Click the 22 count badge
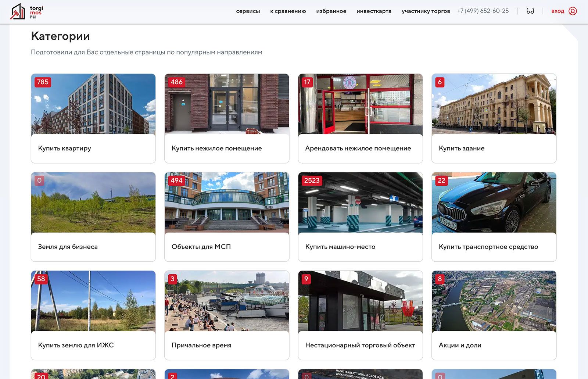This screenshot has width=588, height=379. click(x=441, y=180)
